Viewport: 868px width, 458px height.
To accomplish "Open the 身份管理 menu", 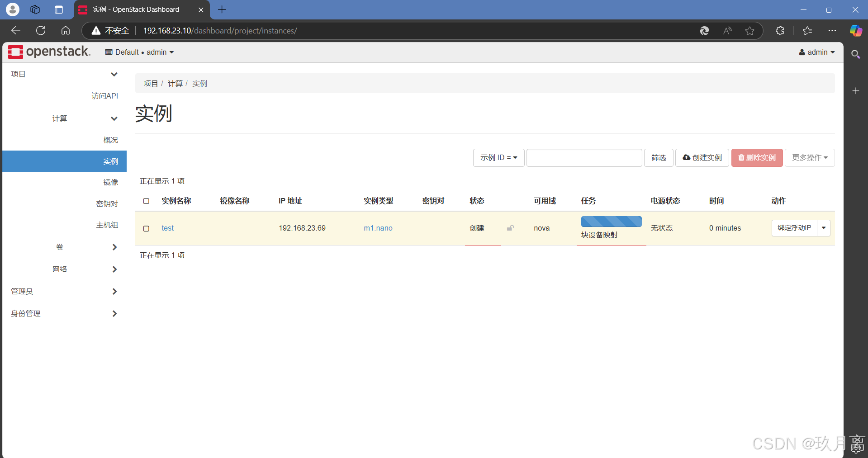I will [25, 313].
